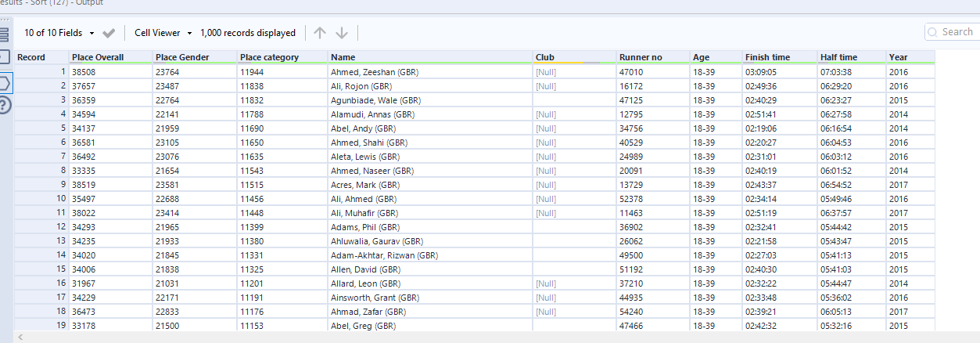Select the Place Overall column header
This screenshot has height=343, width=980.
tap(98, 57)
